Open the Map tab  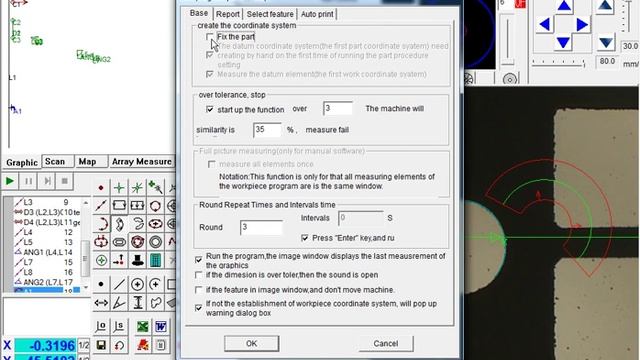[x=87, y=162]
